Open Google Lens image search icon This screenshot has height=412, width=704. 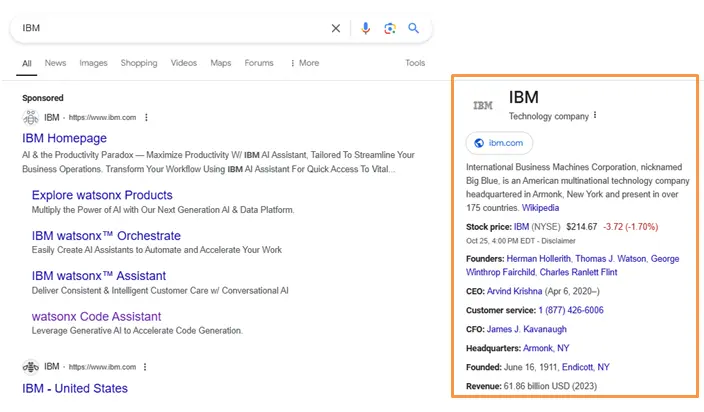click(390, 28)
